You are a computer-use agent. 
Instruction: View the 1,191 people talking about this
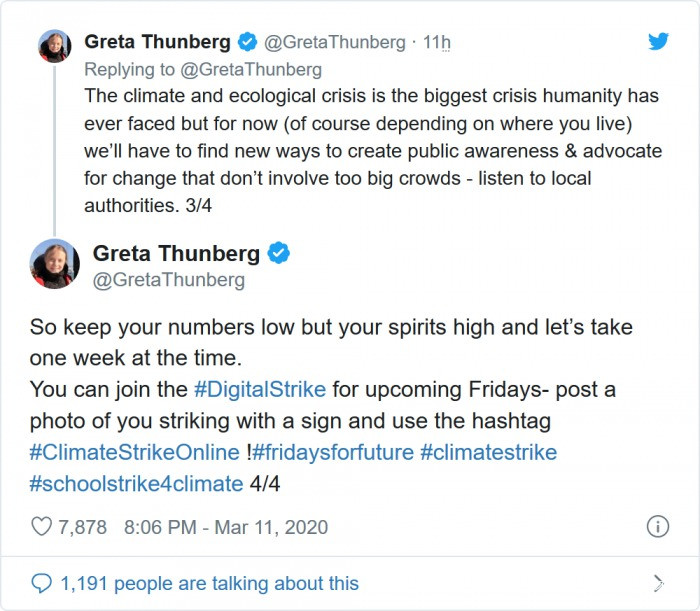pos(208,583)
